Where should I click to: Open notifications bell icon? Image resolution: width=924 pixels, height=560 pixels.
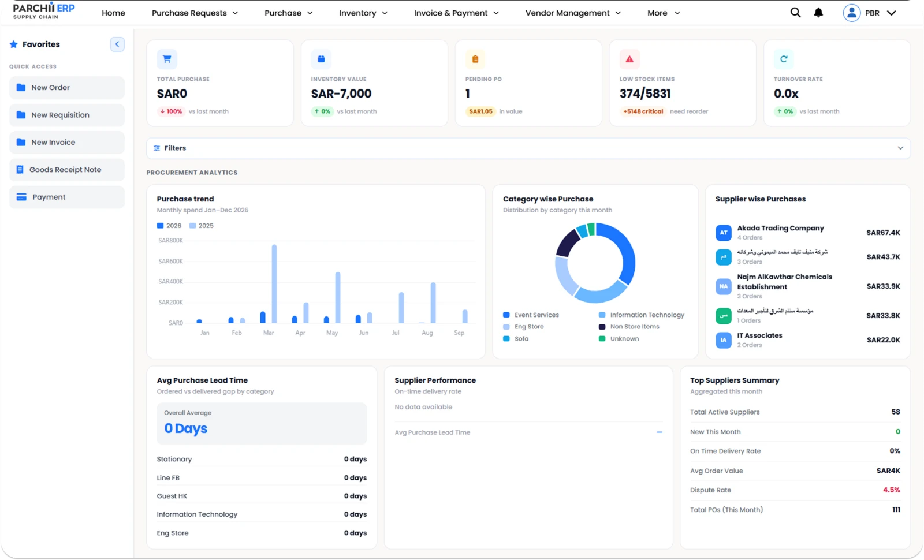click(818, 13)
